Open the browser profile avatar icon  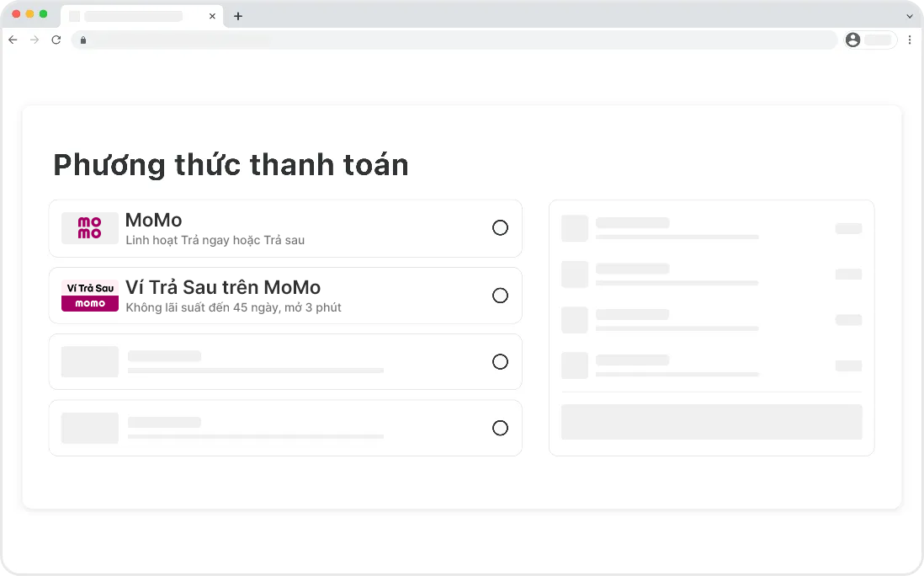coord(853,40)
